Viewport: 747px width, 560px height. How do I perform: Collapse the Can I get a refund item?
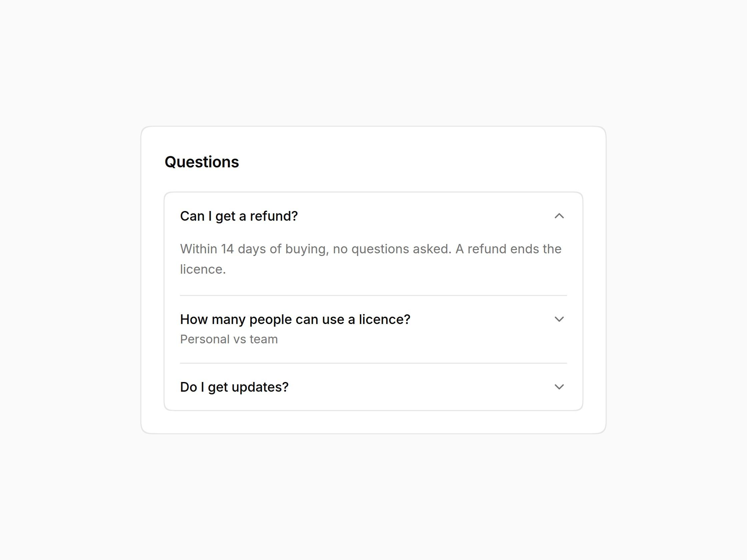(x=373, y=216)
